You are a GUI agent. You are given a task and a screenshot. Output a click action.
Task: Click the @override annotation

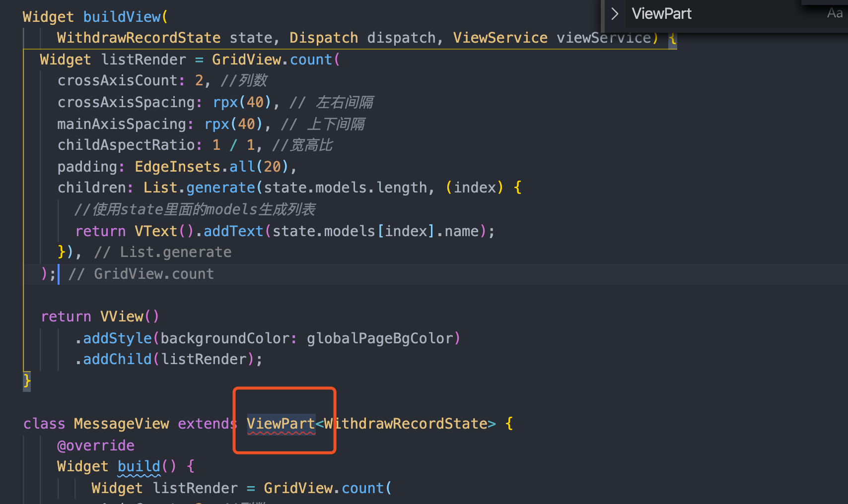[x=96, y=445]
